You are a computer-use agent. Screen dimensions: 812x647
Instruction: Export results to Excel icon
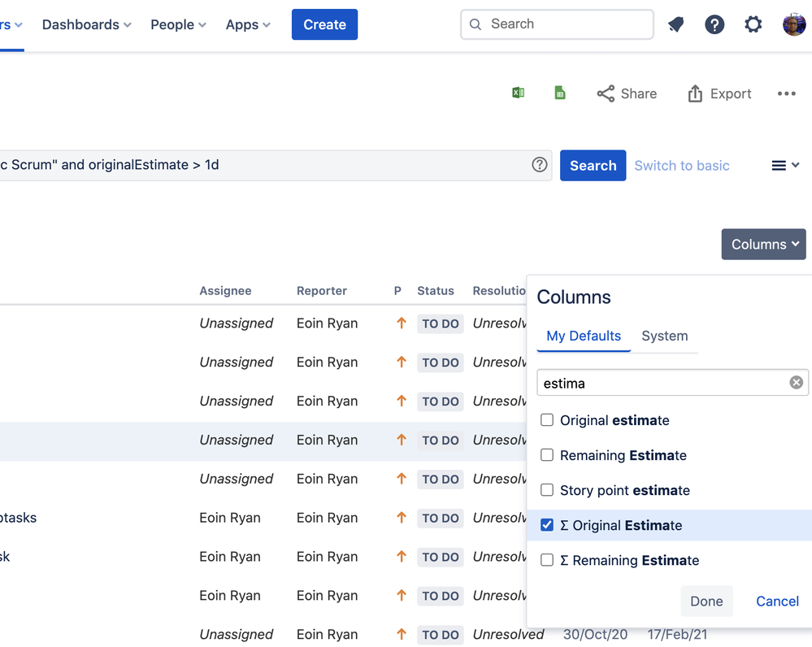519,93
